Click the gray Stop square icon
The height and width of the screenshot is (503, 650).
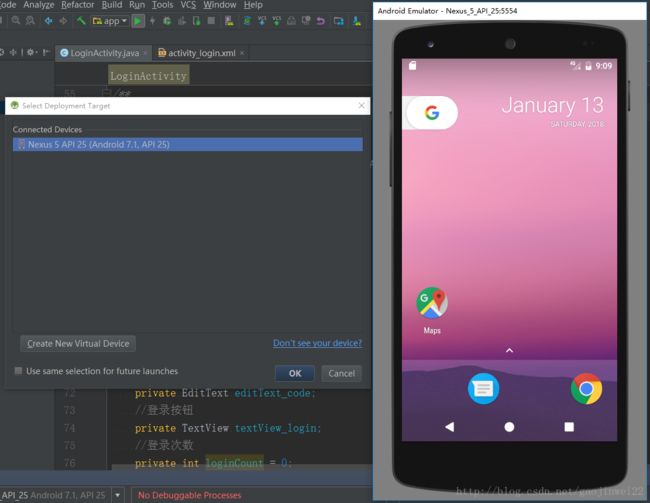[x=211, y=20]
